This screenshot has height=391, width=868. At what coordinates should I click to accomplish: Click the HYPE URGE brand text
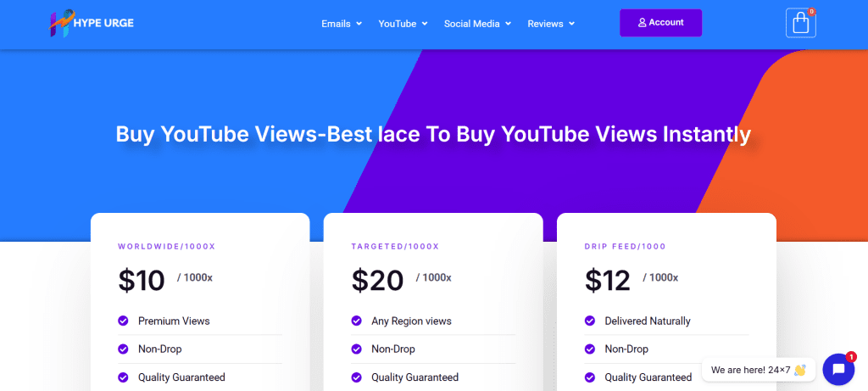click(x=103, y=23)
